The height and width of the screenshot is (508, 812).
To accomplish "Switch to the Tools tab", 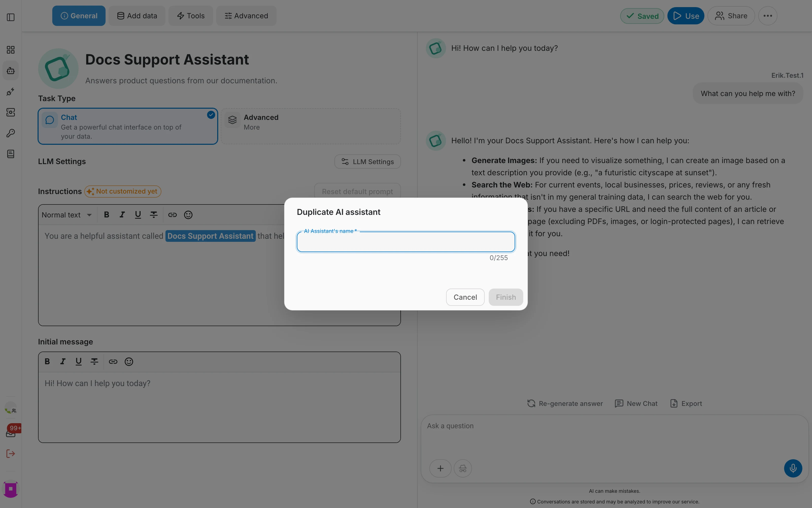I will (191, 16).
